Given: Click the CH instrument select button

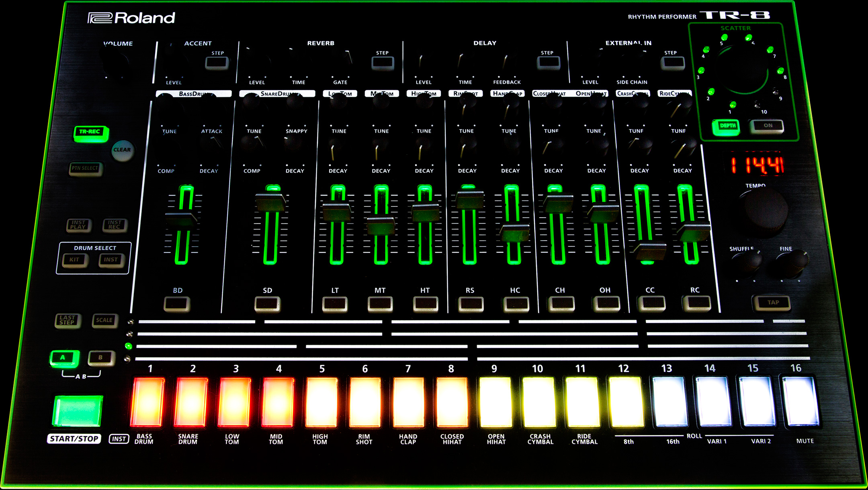Looking at the screenshot, I should [561, 304].
